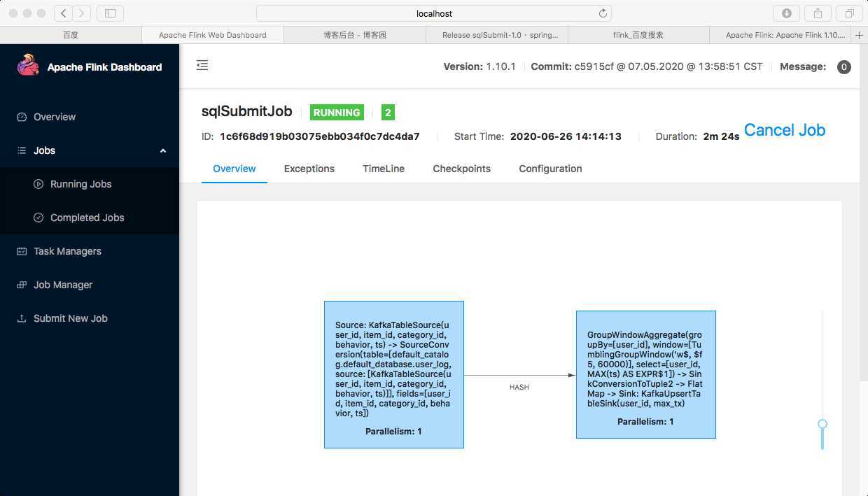Click the job ID 1c6f68d919b03075ebb034f0c7dc4da7

pyautogui.click(x=320, y=136)
